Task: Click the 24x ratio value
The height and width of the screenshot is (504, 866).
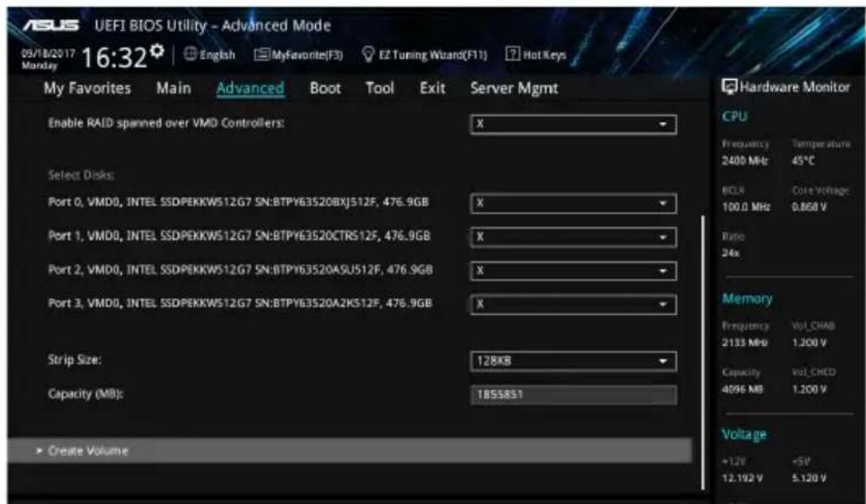Action: tap(731, 252)
